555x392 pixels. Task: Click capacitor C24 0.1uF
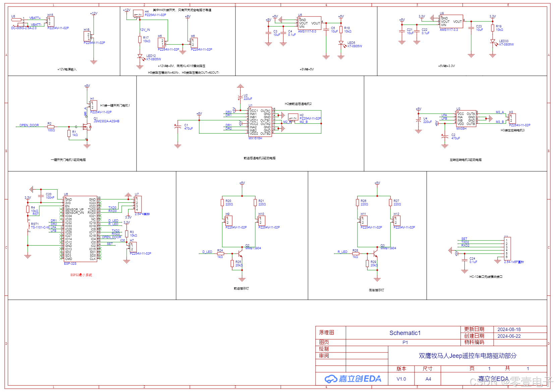[x=464, y=260]
